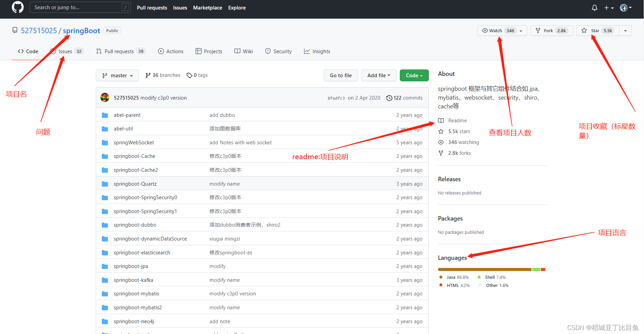Open Marketplace in top navigation

208,8
